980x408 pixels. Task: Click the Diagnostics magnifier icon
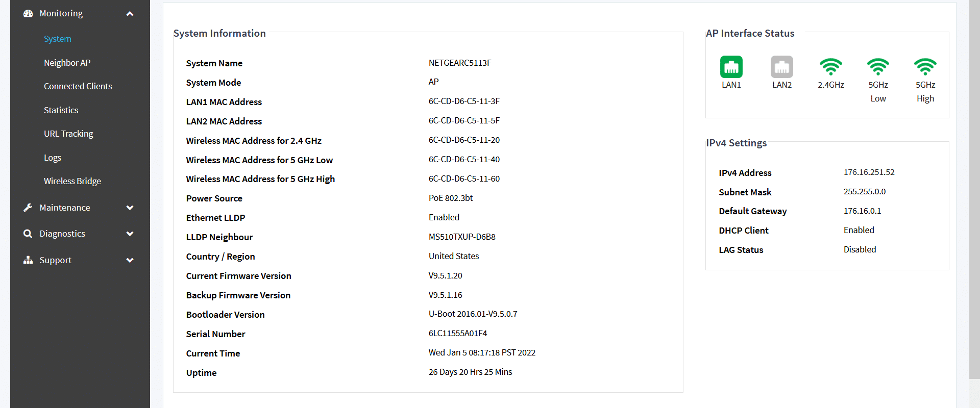[28, 234]
